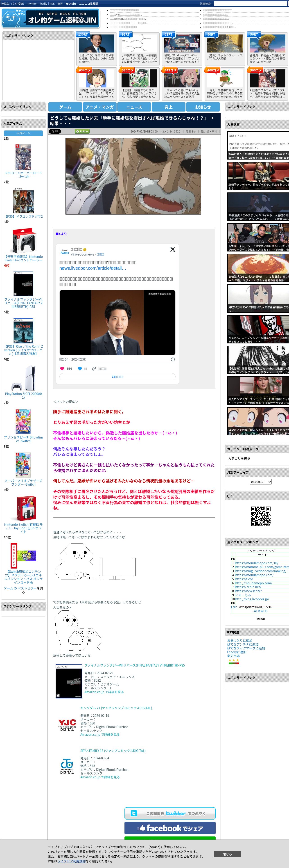This screenshot has width=289, height=868.
Task: Switch to the お知らせ tab
Action: pos(203,107)
